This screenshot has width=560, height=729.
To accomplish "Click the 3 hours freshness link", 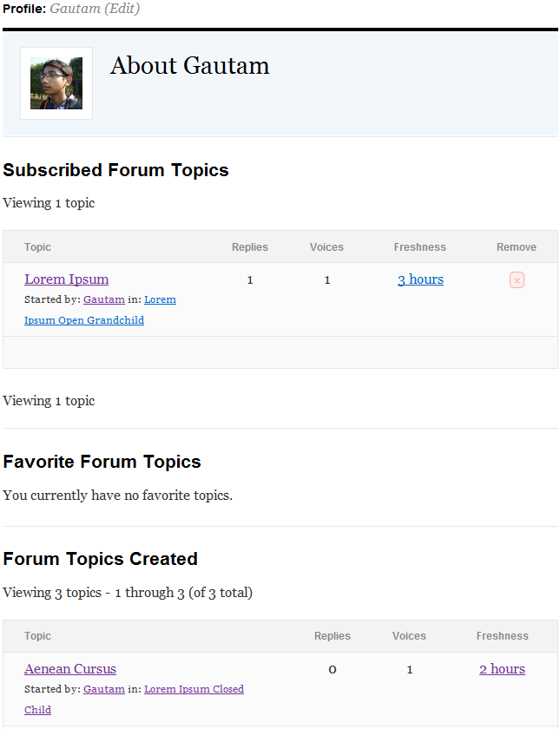I will pyautogui.click(x=420, y=279).
